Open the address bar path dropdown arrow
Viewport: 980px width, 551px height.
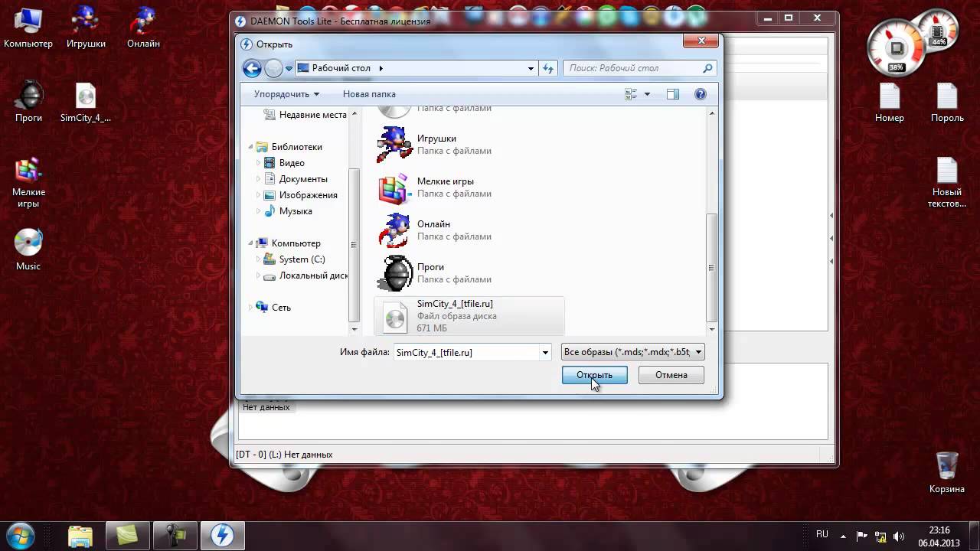tap(531, 68)
